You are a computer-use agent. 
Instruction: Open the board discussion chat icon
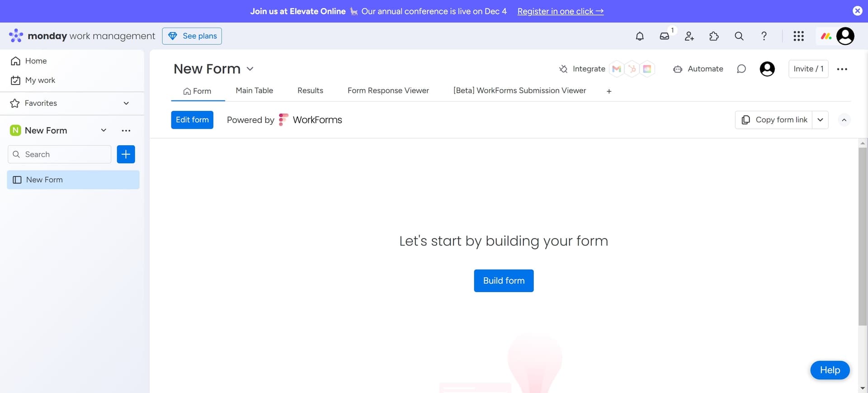(741, 69)
